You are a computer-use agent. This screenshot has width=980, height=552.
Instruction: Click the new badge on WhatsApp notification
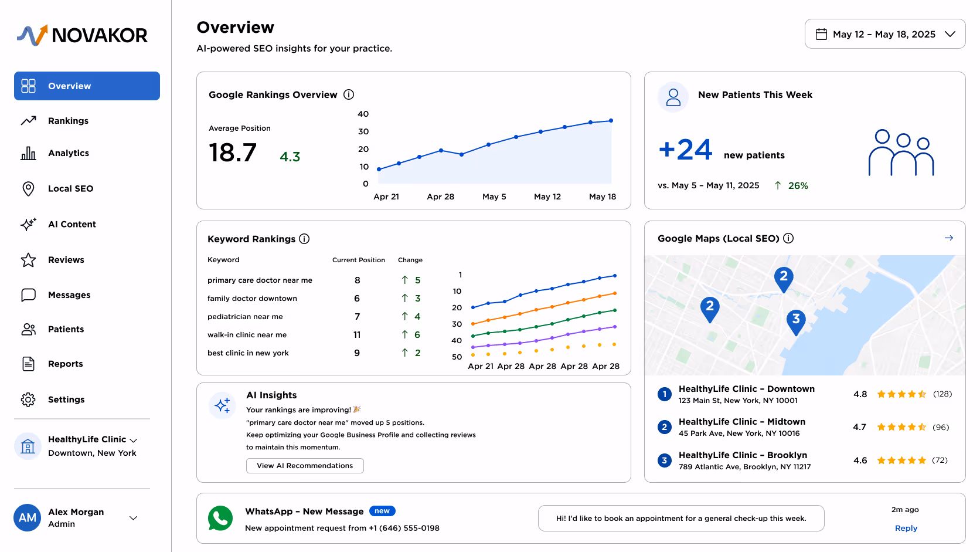382,511
